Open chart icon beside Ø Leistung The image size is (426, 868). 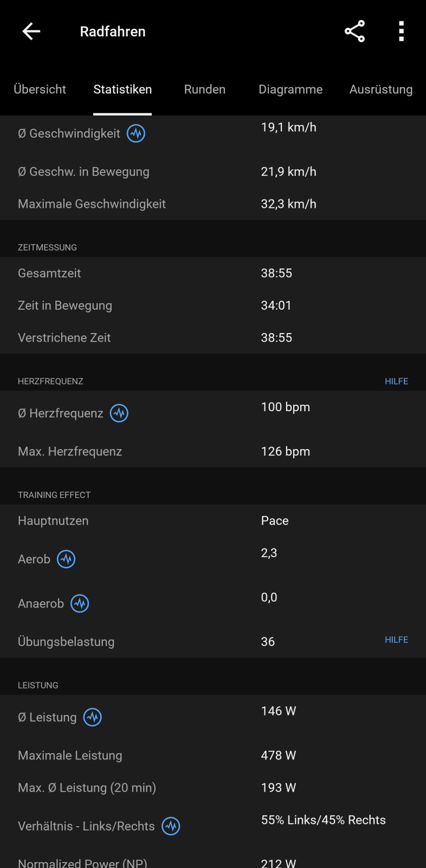tap(93, 717)
